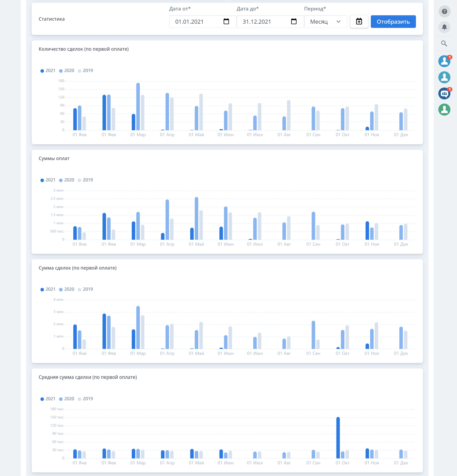457x476 pixels.
Task: Click the help question mark icon
Action: 444,11
